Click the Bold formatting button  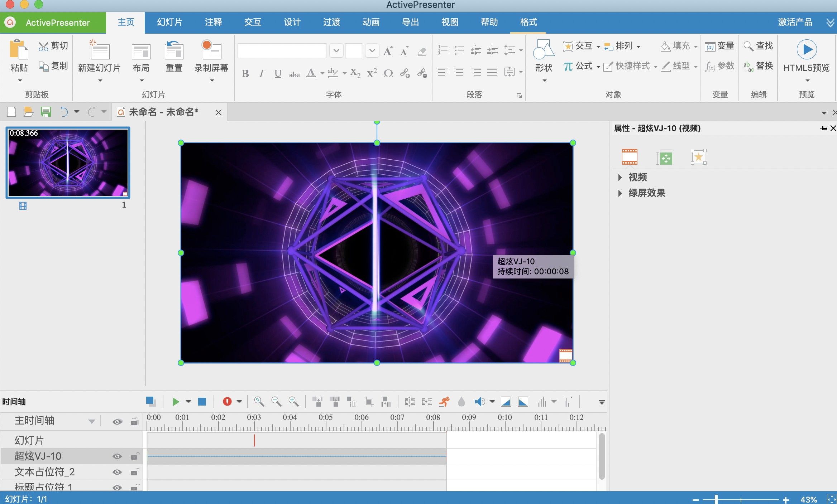point(245,73)
